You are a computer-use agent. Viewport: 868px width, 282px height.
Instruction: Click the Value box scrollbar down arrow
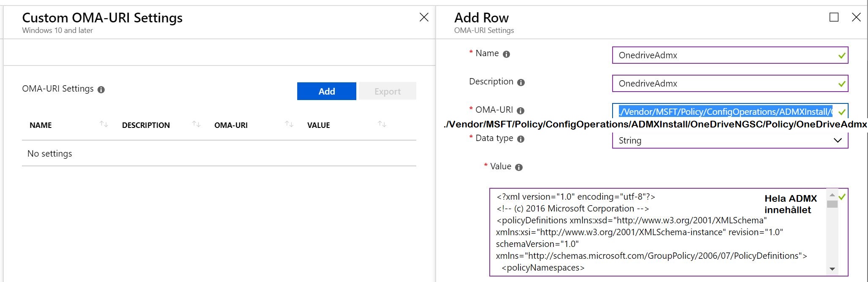pos(832,269)
